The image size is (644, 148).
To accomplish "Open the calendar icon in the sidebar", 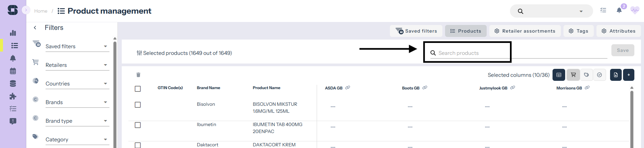I will (13, 71).
